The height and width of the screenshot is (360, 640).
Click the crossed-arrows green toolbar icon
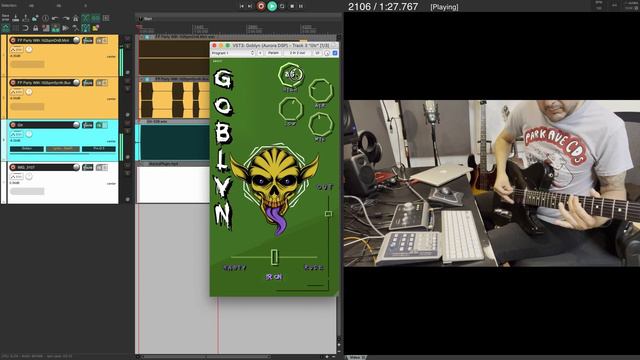point(85,18)
